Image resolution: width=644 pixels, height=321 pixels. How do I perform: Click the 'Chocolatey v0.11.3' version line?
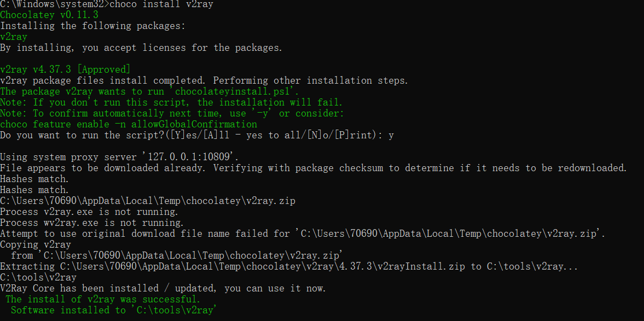(x=49, y=15)
